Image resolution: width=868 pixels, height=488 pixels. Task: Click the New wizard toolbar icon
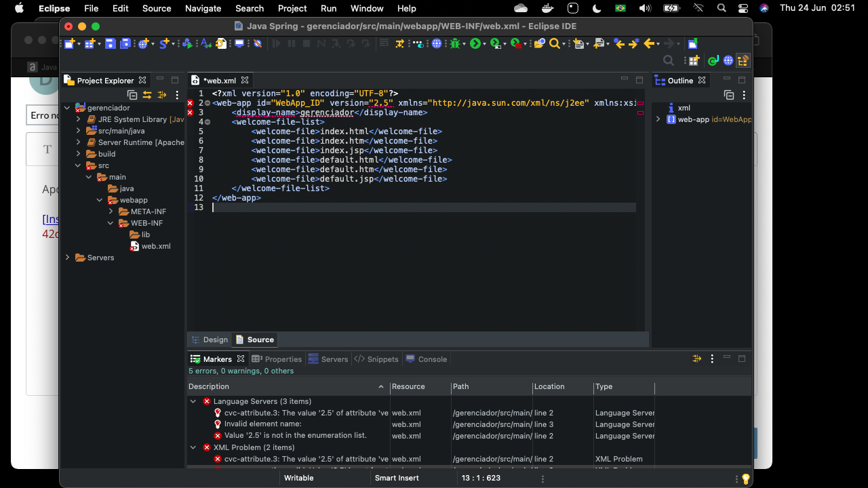point(69,43)
